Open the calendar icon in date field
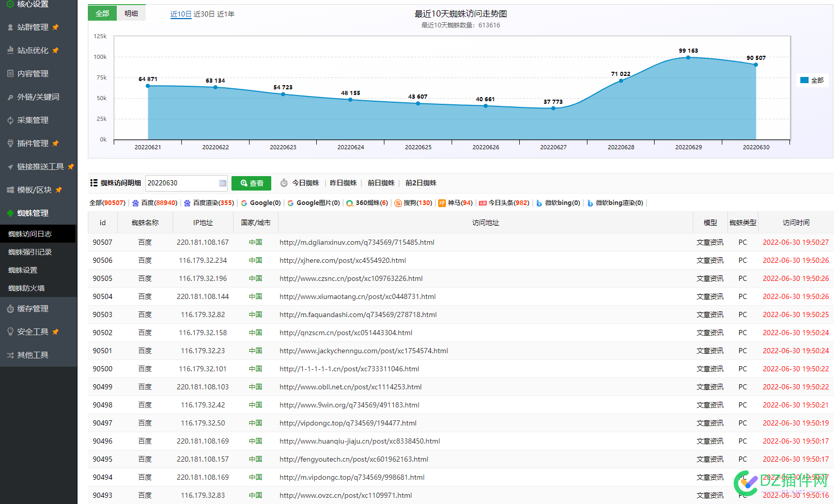Image resolution: width=837 pixels, height=504 pixels. [x=223, y=183]
